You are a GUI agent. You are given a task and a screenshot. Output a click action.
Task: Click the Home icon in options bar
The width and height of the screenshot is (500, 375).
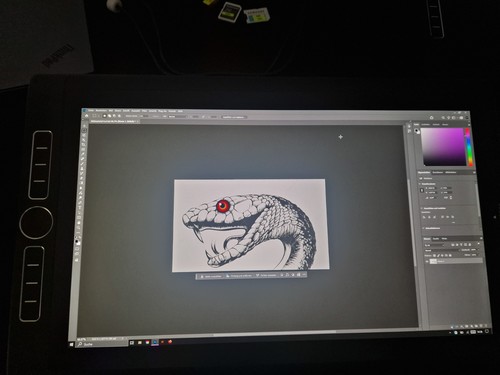click(86, 116)
